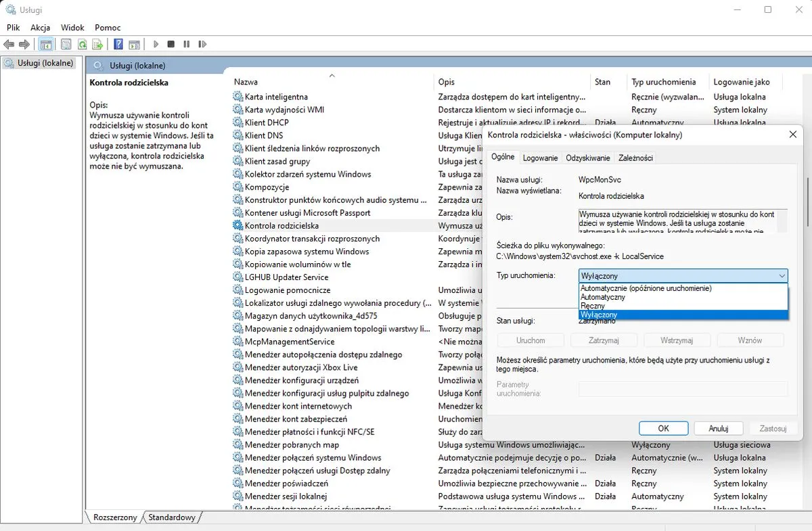Screen dimensions: 812x531
Task: Open Properties via the toolbar icon
Action: point(66,45)
